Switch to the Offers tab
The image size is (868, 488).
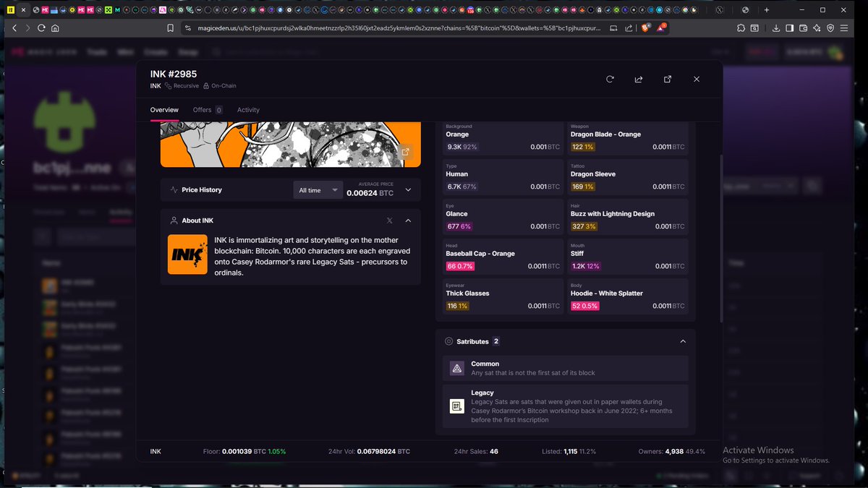point(208,110)
